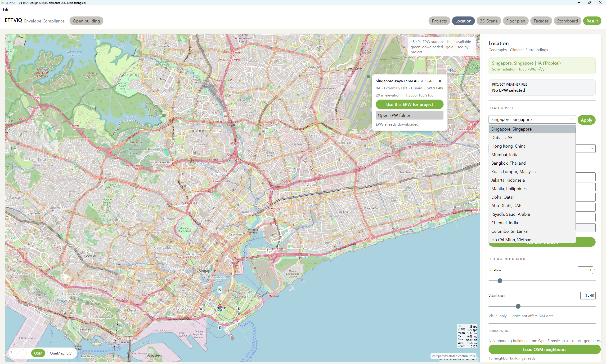Click the W compass handle on map
Image resolution: width=606 pixels, height=364 pixels.
(x=201, y=309)
